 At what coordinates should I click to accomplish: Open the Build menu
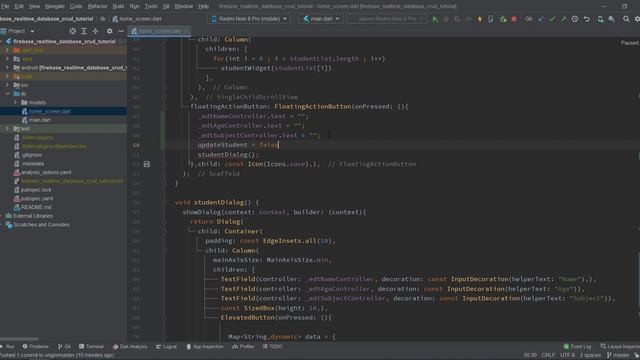click(118, 6)
